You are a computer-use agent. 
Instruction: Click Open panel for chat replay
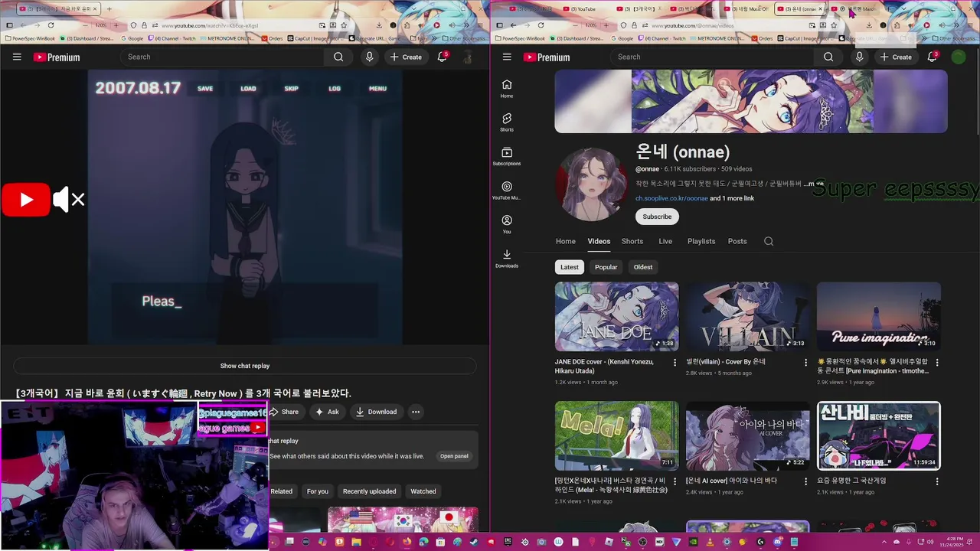pos(454,456)
